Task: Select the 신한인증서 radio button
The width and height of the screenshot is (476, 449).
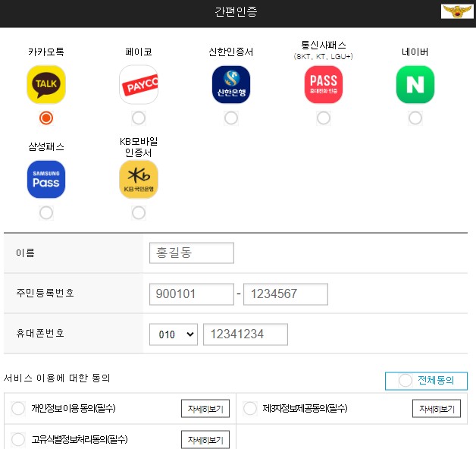Action: [x=231, y=118]
